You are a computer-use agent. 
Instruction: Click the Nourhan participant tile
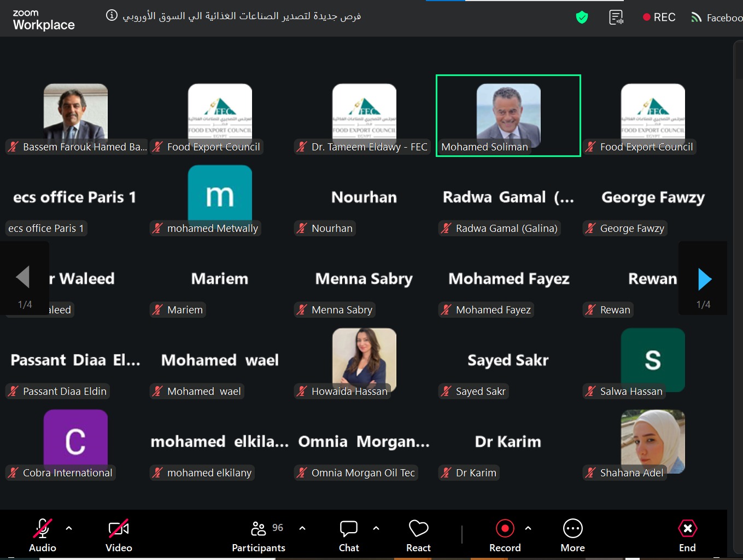(364, 197)
